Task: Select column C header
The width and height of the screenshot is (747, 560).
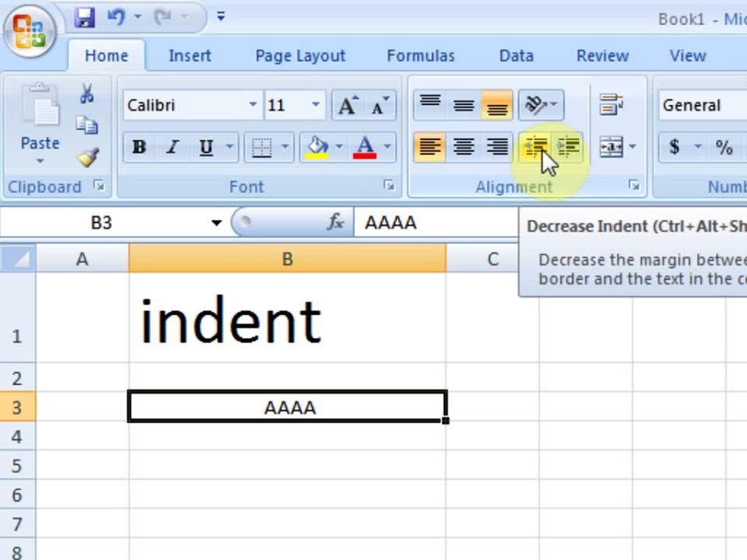Action: pyautogui.click(x=493, y=259)
